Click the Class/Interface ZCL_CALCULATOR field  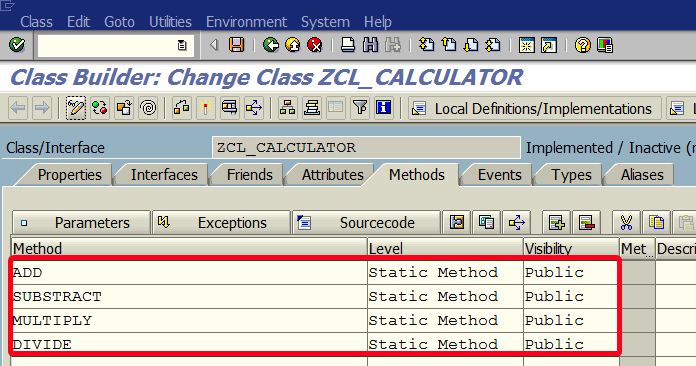366,148
